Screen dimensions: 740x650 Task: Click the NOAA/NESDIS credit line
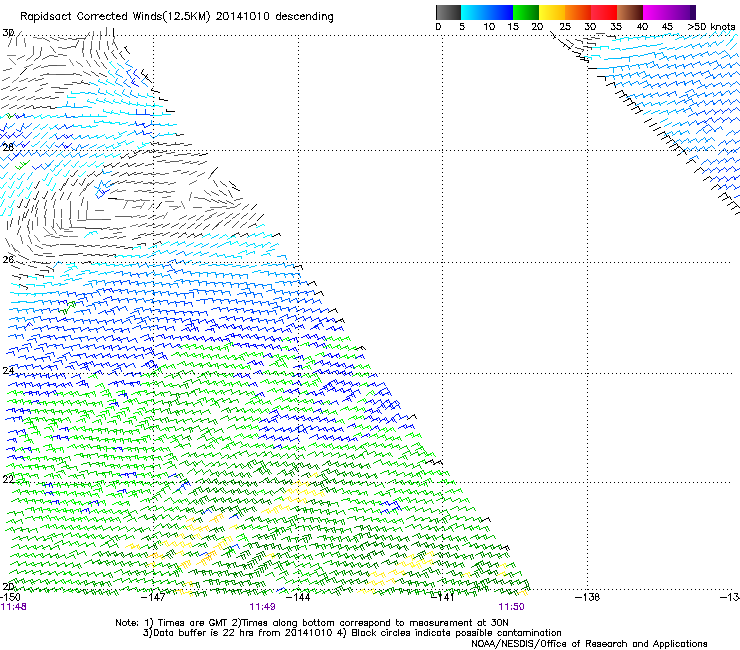coord(589,644)
